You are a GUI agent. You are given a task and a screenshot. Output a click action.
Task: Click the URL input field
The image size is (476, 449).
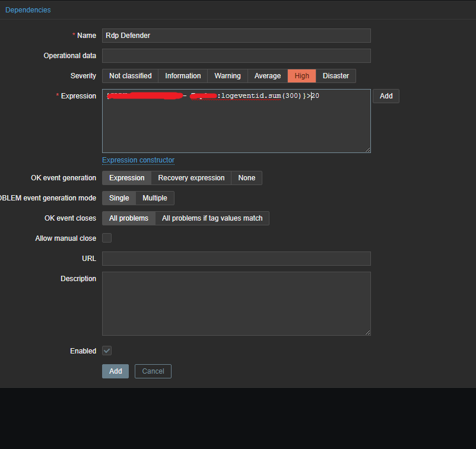pyautogui.click(x=236, y=259)
